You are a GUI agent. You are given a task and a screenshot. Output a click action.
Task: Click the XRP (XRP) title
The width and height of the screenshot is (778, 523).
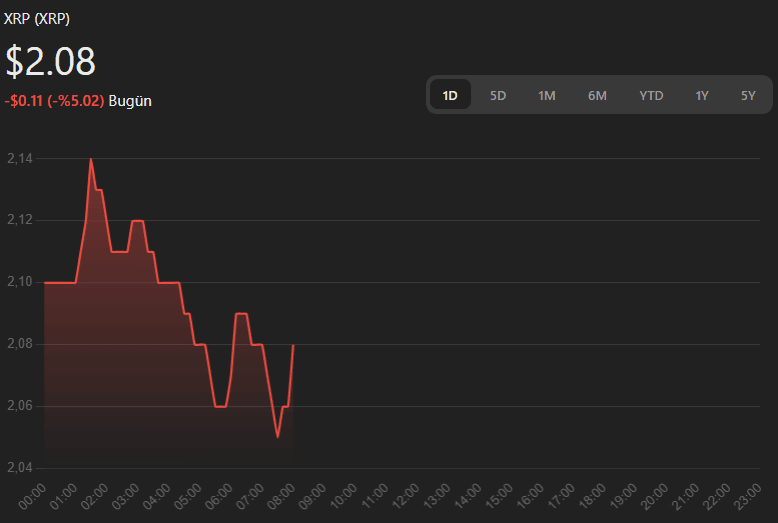pos(37,19)
